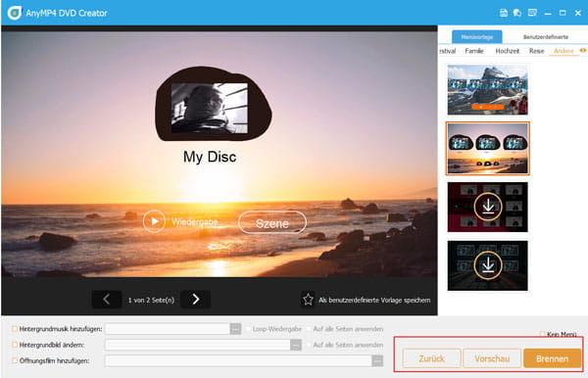Download the red theater menu template
588x378 pixels.
click(x=487, y=207)
